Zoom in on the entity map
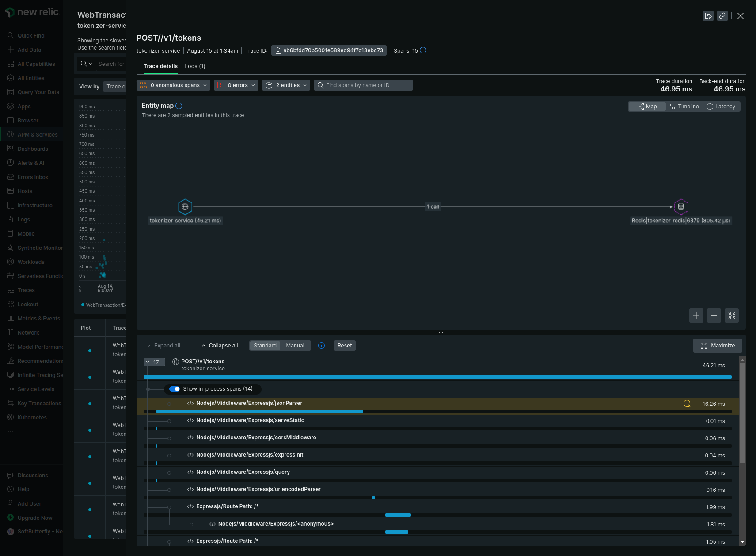Image resolution: width=756 pixels, height=556 pixels. [x=696, y=316]
